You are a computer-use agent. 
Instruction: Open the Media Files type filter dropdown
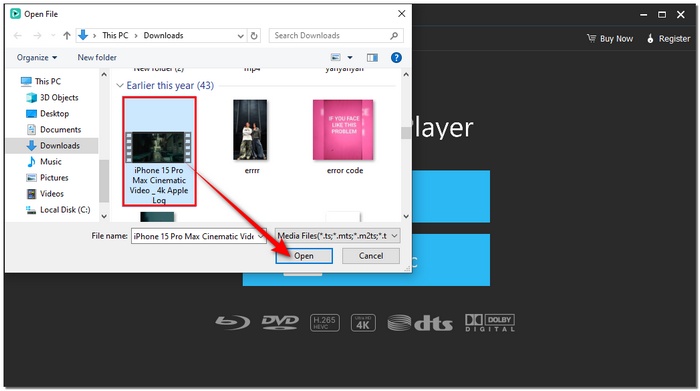pyautogui.click(x=338, y=236)
